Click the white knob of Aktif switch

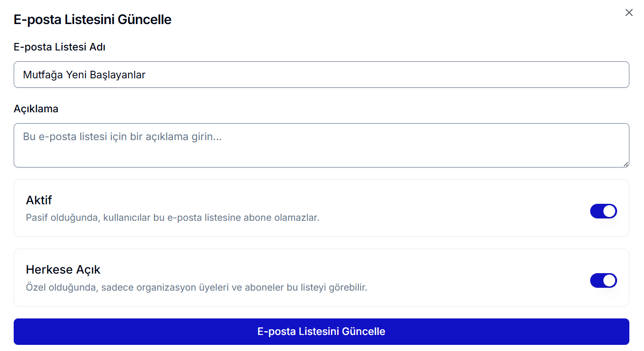click(610, 211)
